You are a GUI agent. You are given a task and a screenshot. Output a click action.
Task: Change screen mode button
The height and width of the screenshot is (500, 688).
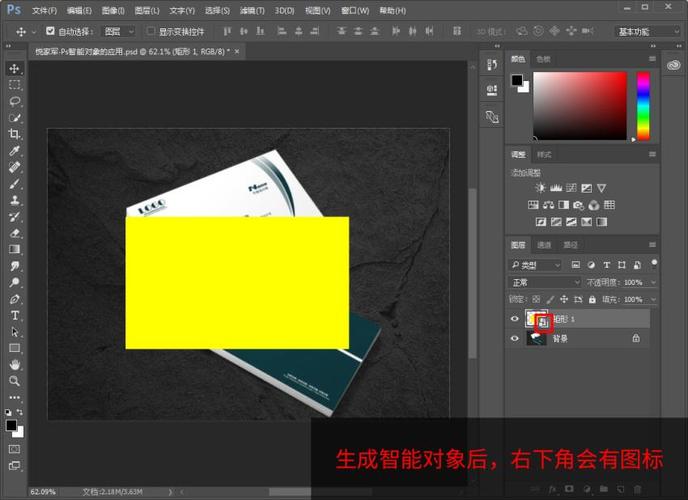tap(14, 466)
